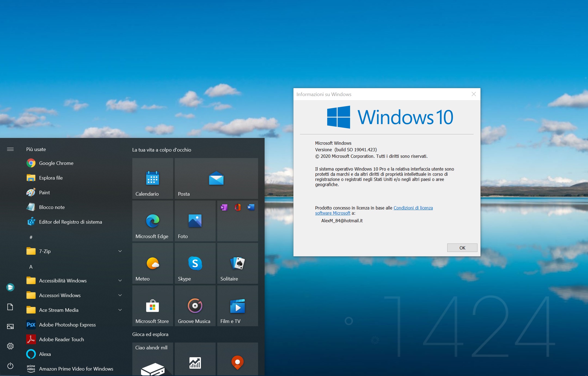Image resolution: width=588 pixels, height=376 pixels.
Task: Open the Film e TV tile
Action: point(238,306)
